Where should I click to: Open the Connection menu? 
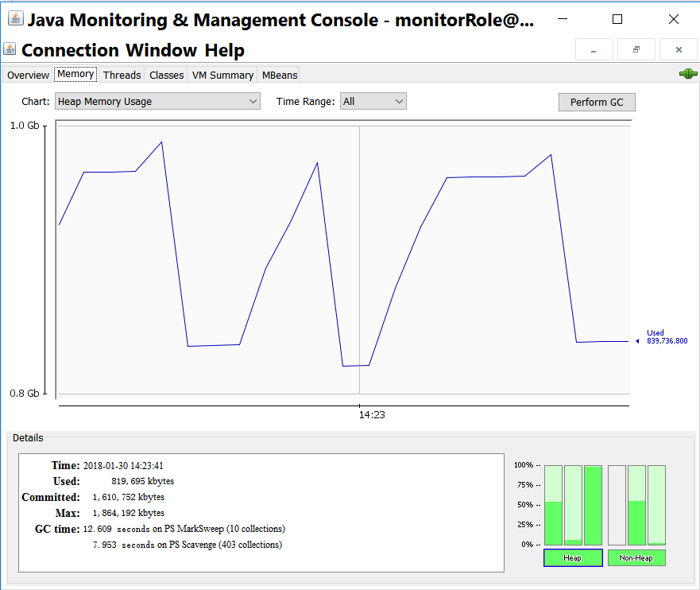click(70, 50)
